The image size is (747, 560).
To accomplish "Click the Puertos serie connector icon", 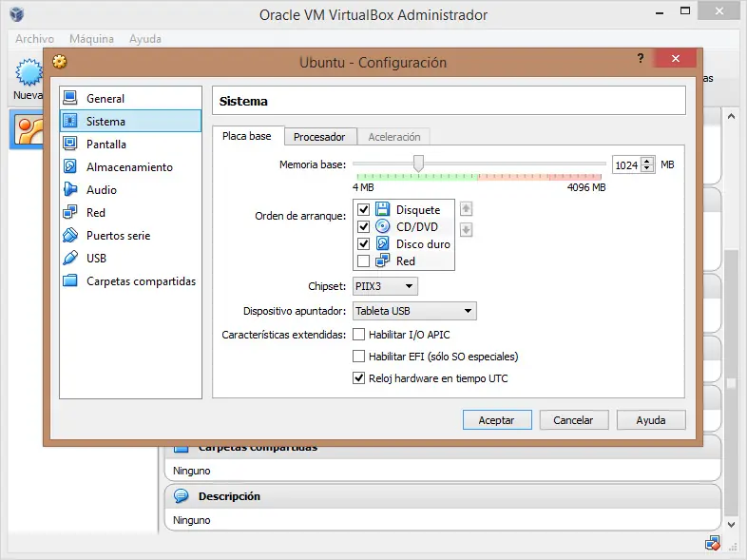I will [x=70, y=235].
